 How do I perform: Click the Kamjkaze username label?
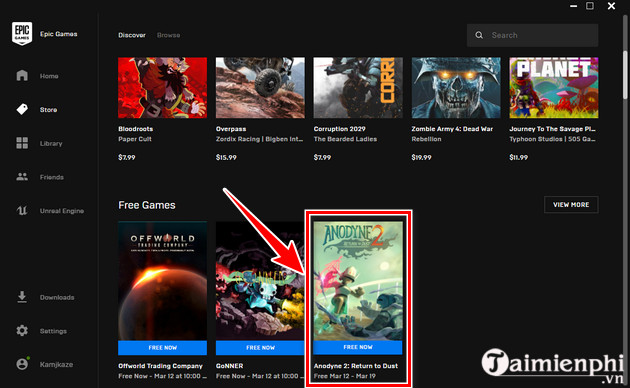click(x=56, y=365)
